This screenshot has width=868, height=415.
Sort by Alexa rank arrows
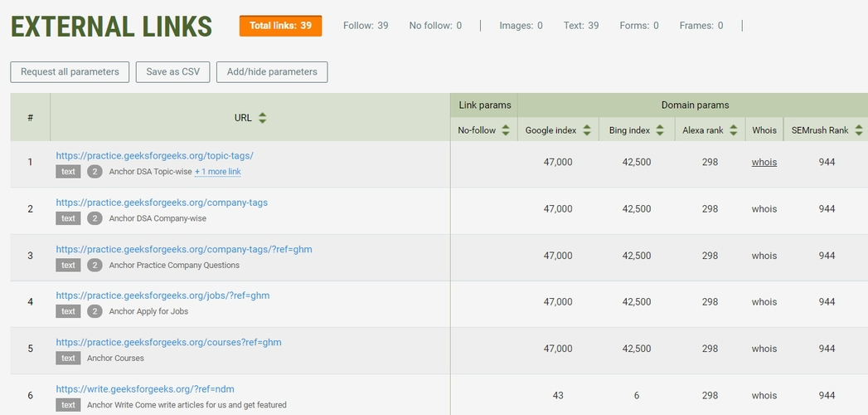[x=733, y=130]
